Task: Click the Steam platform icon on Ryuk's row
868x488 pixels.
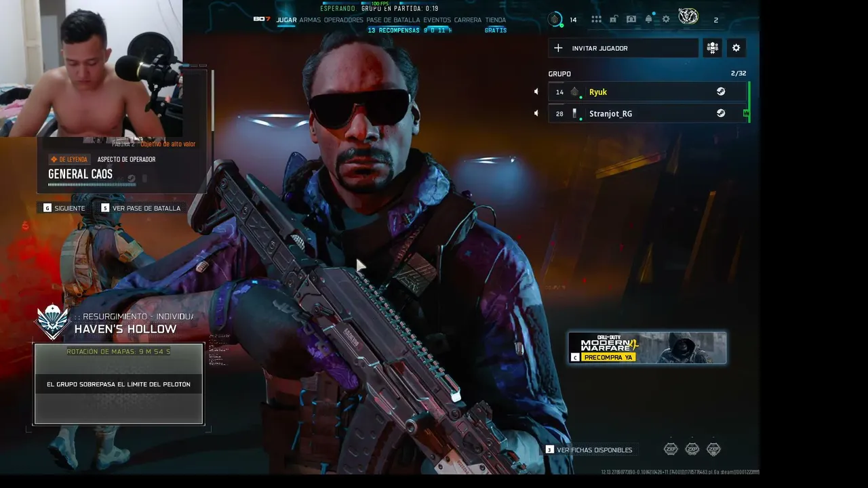Action: click(x=721, y=91)
